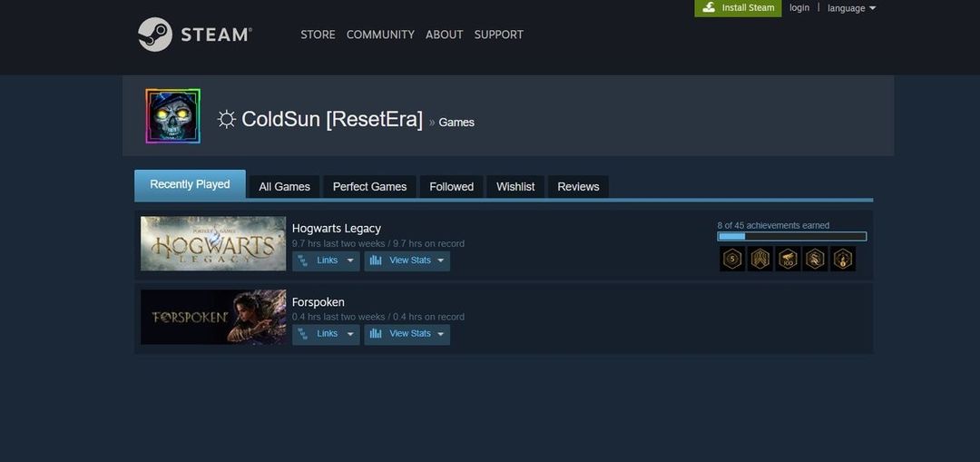This screenshot has width=980, height=462.
Task: Click the Hogwarts Legacy game title
Action: click(x=337, y=228)
